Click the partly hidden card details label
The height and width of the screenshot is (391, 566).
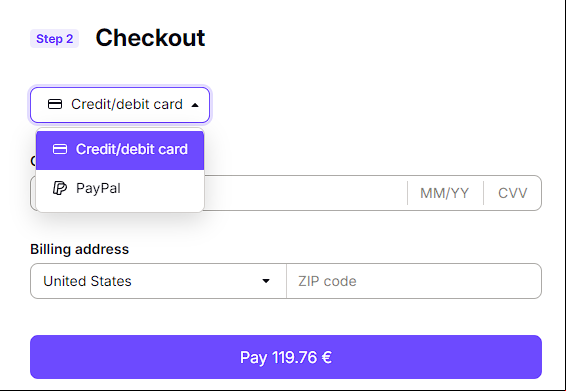[33, 161]
